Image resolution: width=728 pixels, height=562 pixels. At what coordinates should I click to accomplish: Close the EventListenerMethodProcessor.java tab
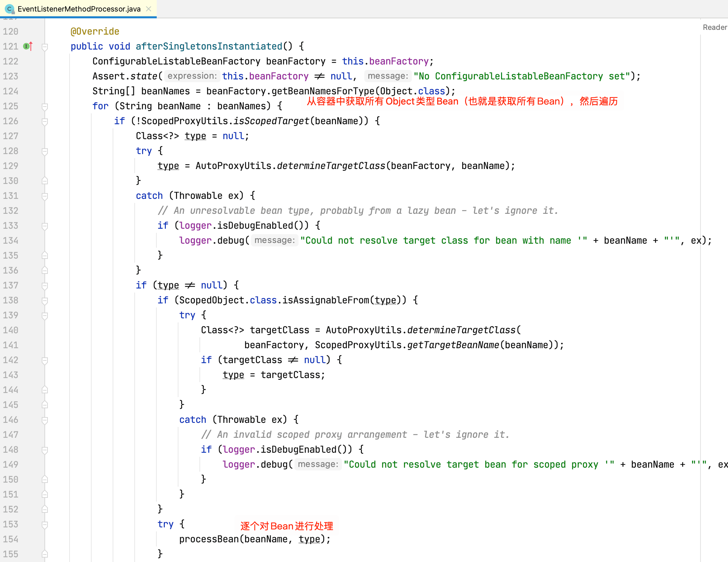coord(149,9)
